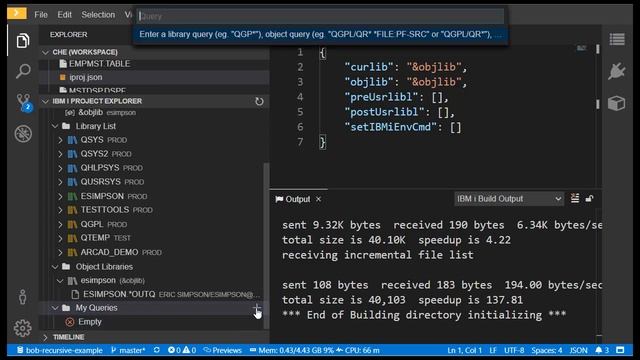
Task: Refresh IBM i Project Explorer
Action: click(x=259, y=101)
